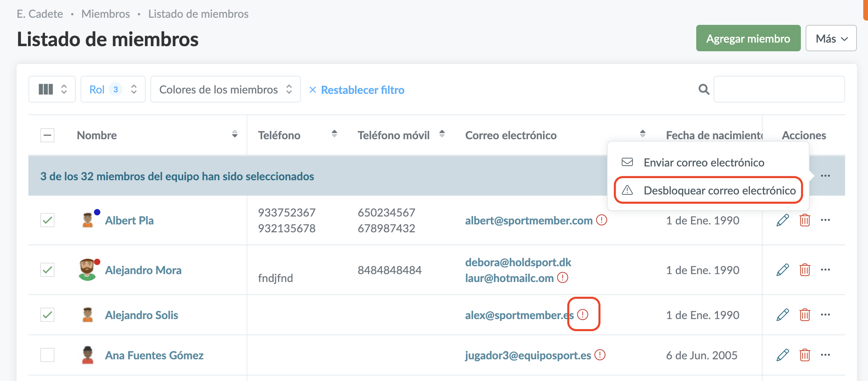Toggle the select-all header checkbox

47,135
